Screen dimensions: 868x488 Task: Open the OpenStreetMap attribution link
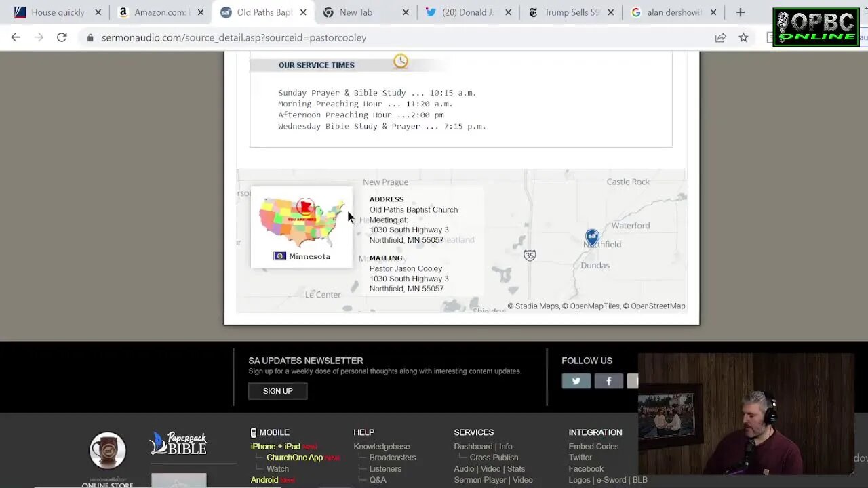tap(654, 306)
